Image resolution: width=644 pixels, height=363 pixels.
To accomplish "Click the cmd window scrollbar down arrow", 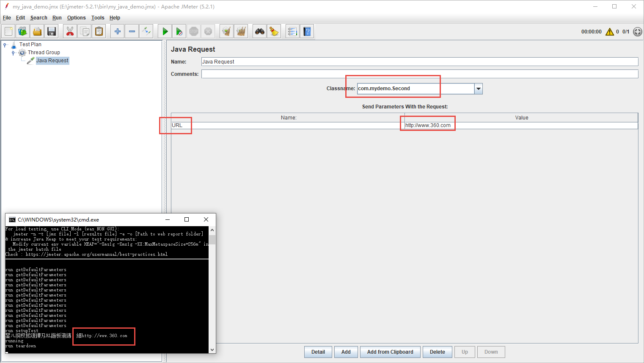I will (212, 350).
